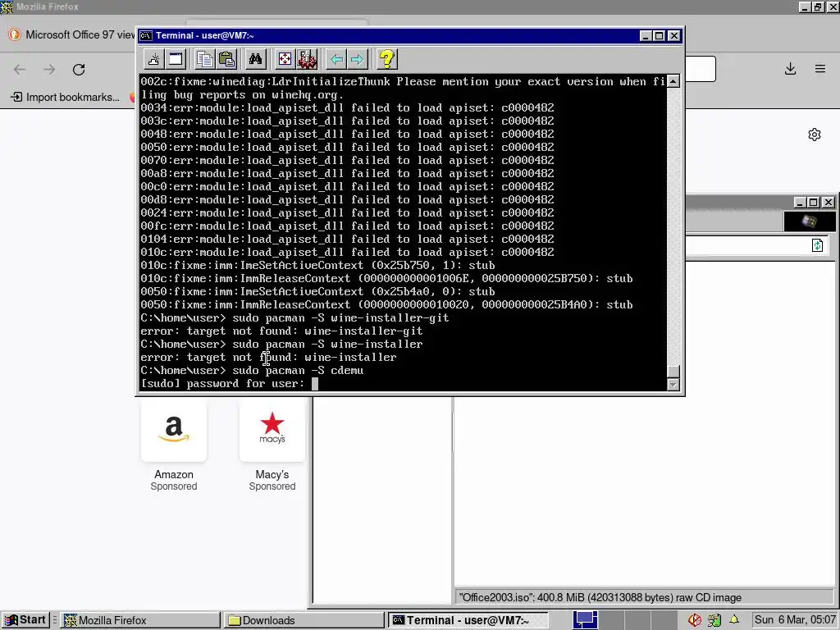Select the first workspace in the pager
The width and height of the screenshot is (840, 630).
coord(585,620)
